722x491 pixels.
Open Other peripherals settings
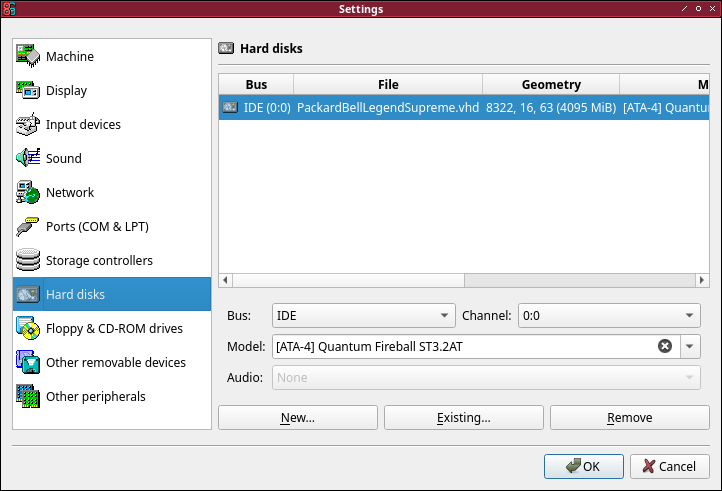(x=112, y=396)
